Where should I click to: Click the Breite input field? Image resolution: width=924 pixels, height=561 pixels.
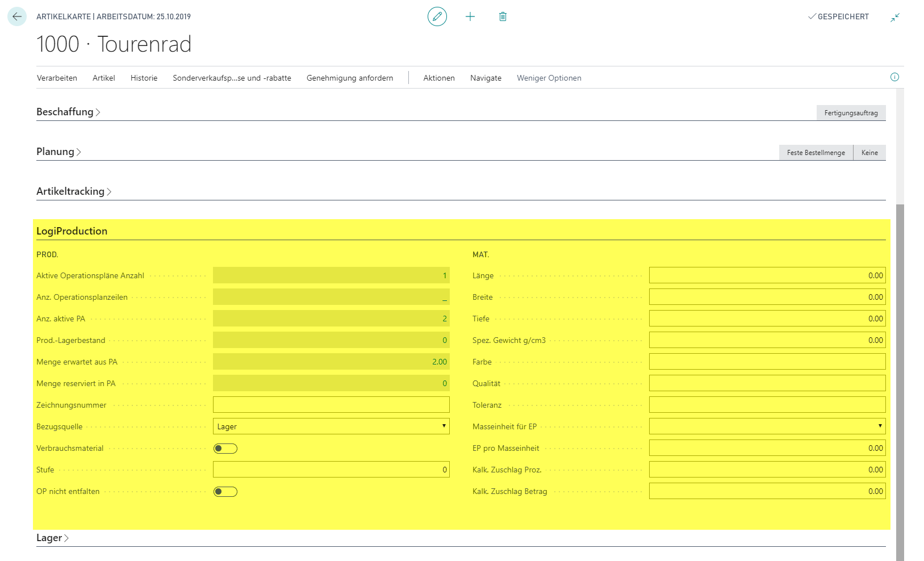767,297
